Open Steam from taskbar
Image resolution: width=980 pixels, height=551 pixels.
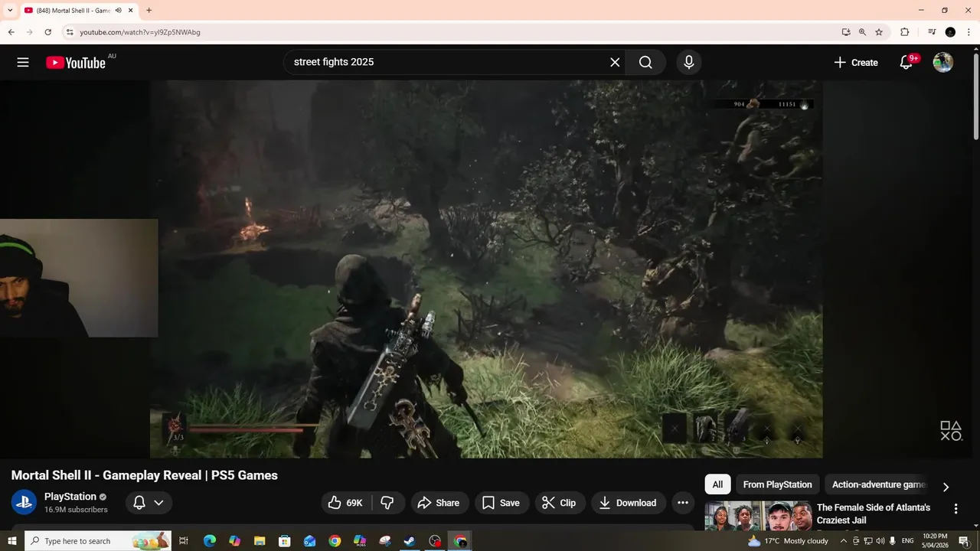click(410, 541)
